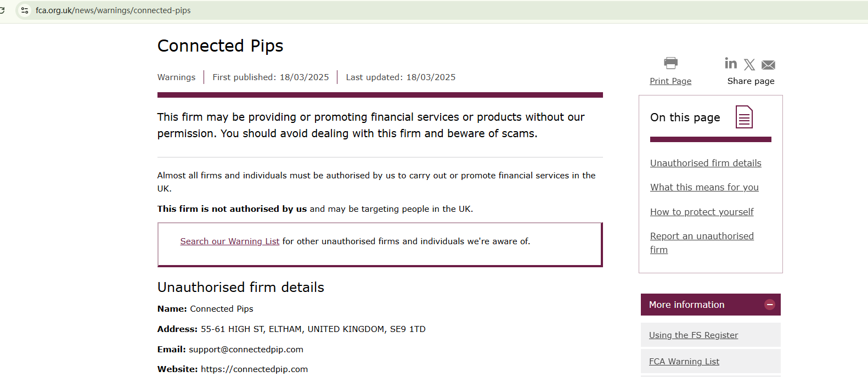This screenshot has width=868, height=377.
Task: Click the Warnings category label
Action: point(176,77)
